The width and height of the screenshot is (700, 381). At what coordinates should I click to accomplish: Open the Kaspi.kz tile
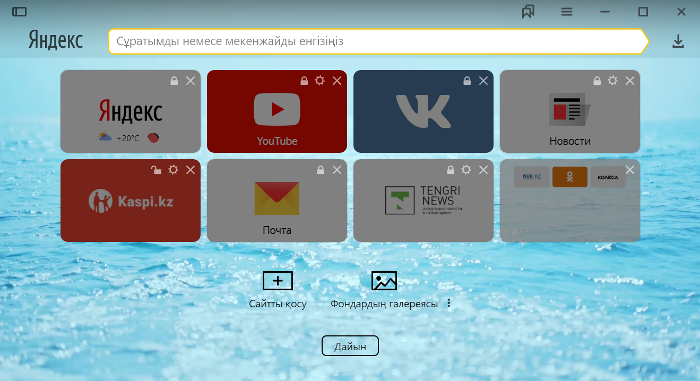pyautogui.click(x=130, y=201)
